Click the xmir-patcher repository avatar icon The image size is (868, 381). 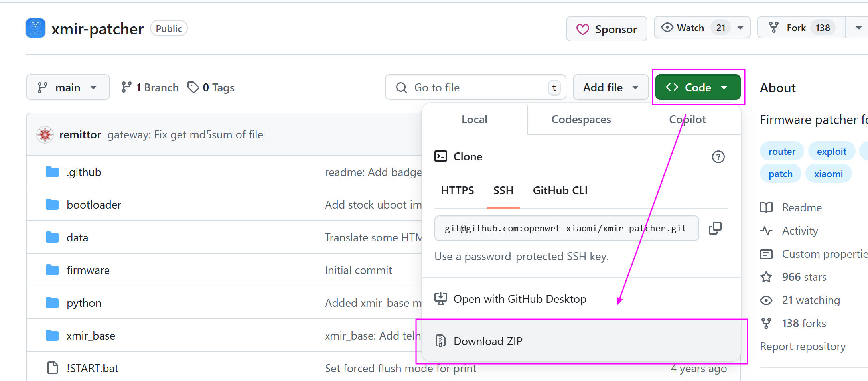(x=36, y=28)
